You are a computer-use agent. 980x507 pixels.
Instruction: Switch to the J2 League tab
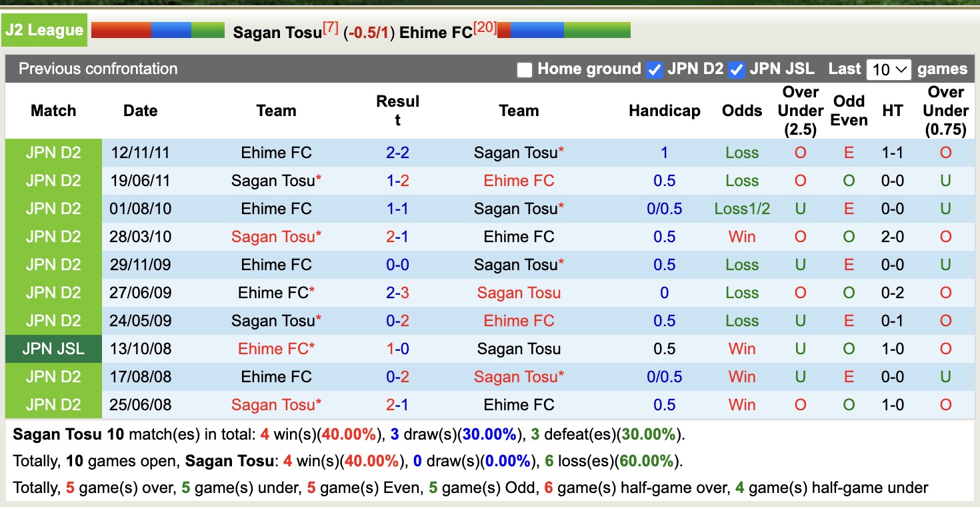point(44,29)
